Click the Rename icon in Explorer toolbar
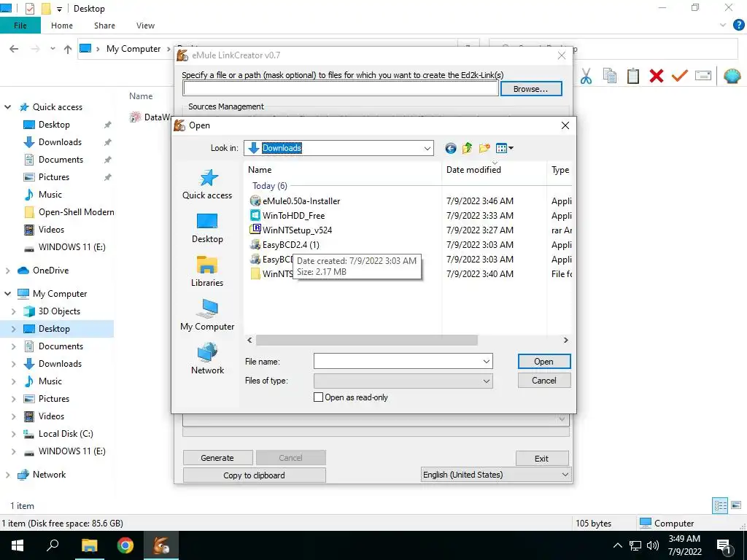The image size is (747, 560). pyautogui.click(x=703, y=76)
